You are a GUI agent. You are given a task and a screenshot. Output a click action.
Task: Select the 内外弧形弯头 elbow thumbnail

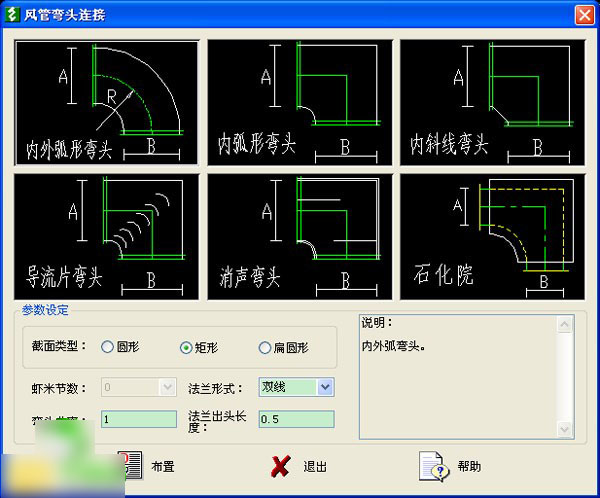tap(106, 103)
